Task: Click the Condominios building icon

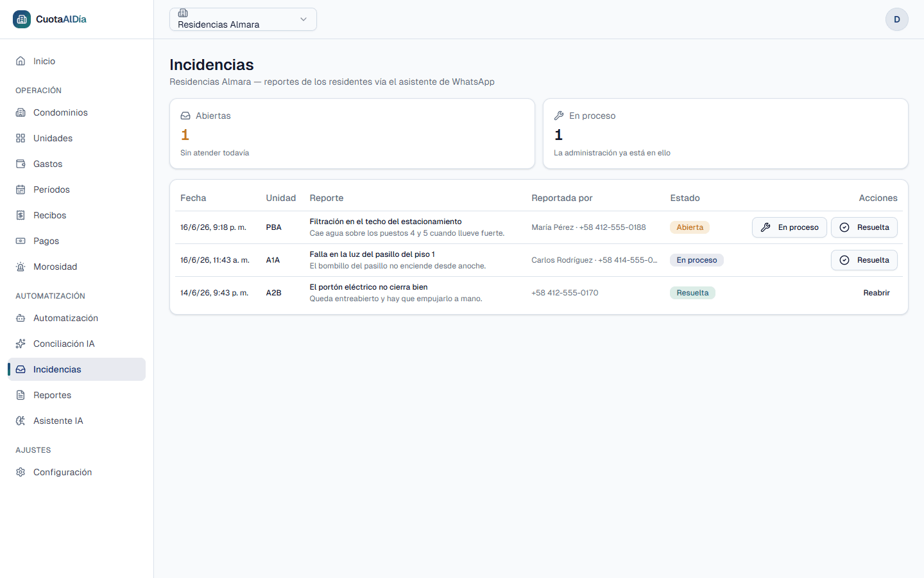Action: click(x=21, y=112)
